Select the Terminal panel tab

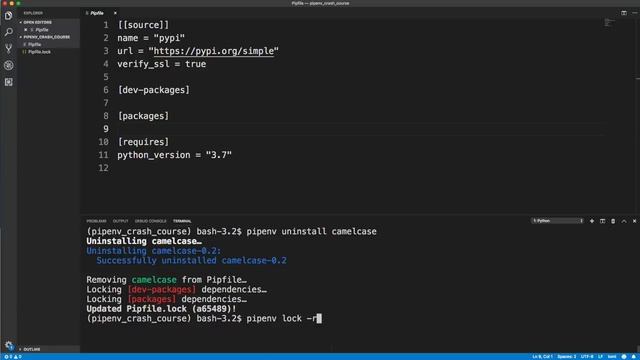pos(182,221)
